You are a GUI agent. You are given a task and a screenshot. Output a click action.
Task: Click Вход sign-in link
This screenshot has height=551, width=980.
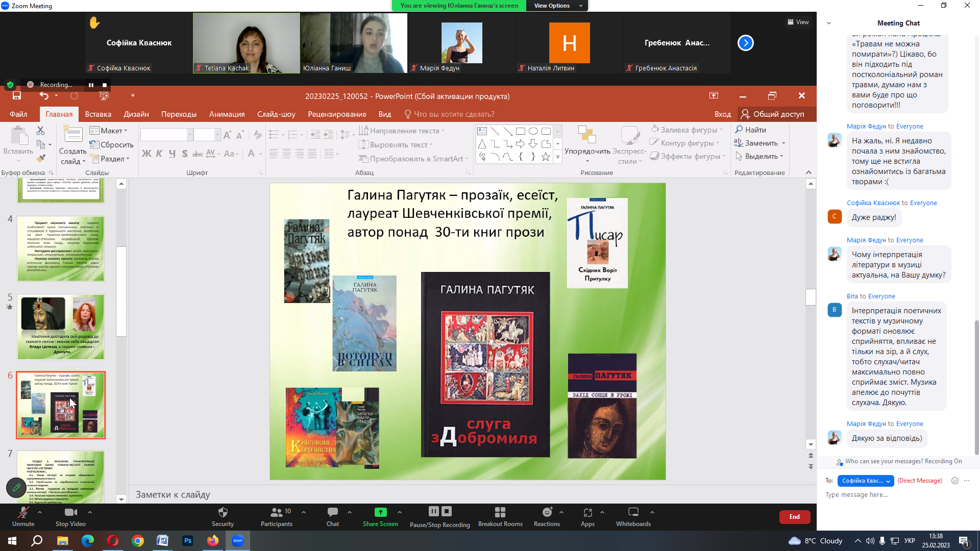click(723, 114)
